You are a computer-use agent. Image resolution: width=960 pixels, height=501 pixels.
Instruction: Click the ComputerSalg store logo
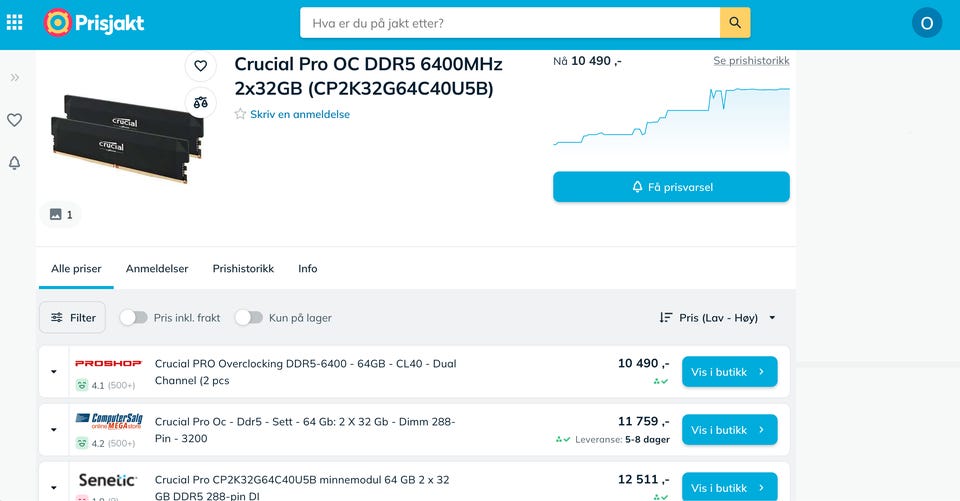tap(109, 421)
